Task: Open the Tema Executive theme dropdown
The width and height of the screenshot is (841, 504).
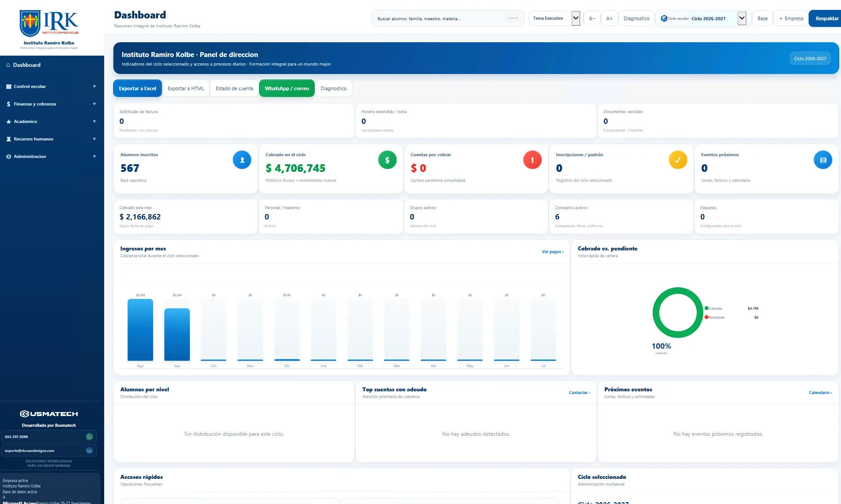Action: click(555, 18)
